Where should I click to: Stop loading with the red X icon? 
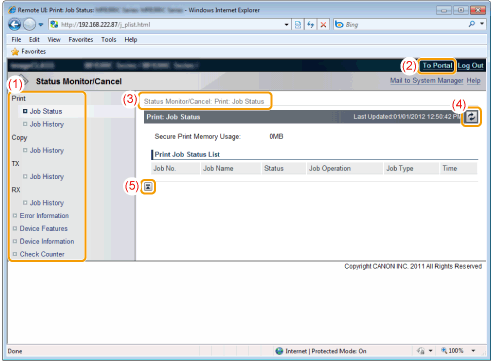[323, 25]
